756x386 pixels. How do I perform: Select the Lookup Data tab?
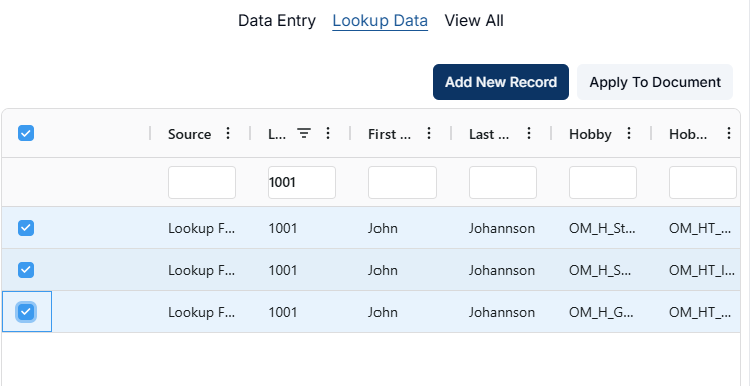click(380, 21)
